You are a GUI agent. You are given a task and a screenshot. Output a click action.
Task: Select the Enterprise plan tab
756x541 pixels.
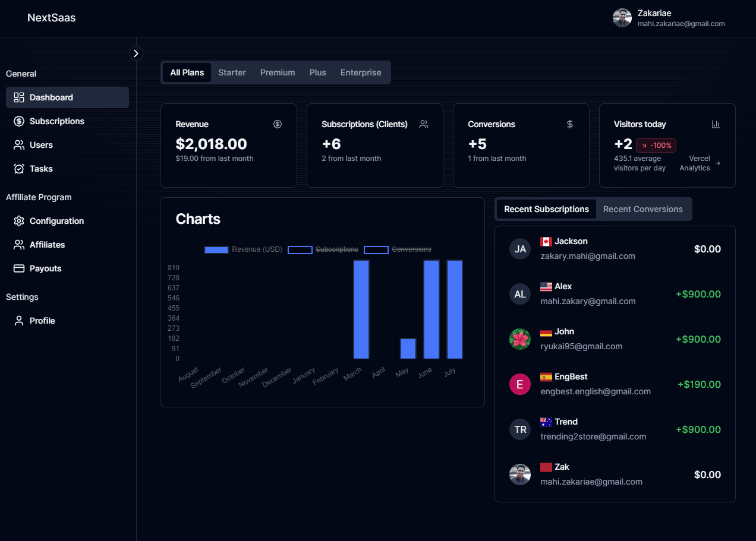[x=361, y=72]
